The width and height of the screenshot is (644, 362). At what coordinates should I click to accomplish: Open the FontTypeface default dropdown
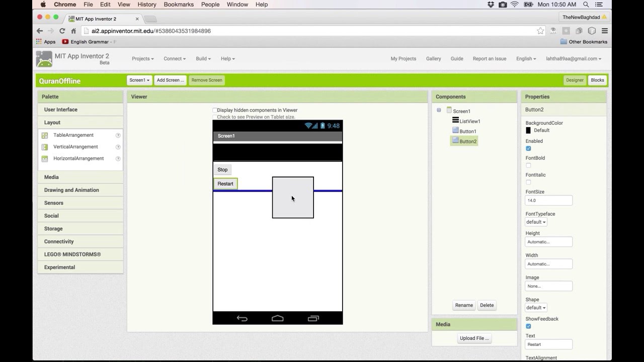point(536,222)
